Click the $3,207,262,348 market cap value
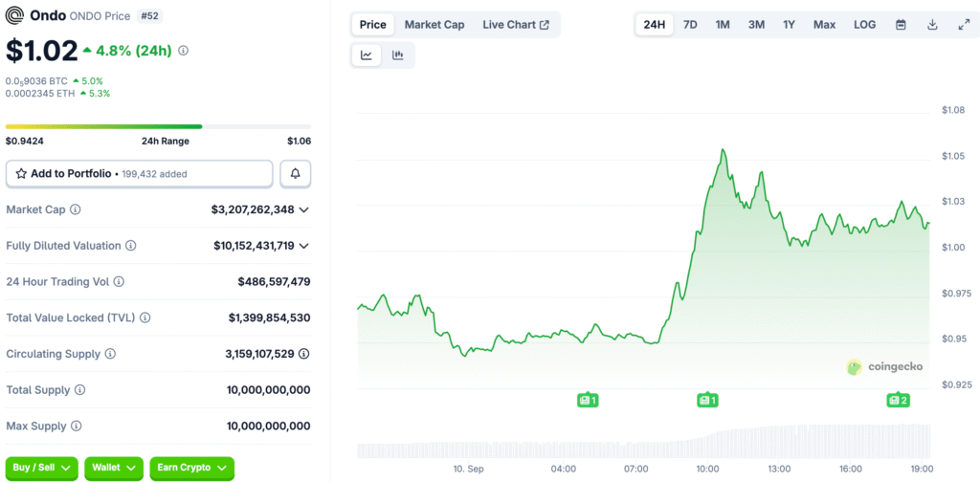Viewport: 980px width, 482px height. click(253, 209)
